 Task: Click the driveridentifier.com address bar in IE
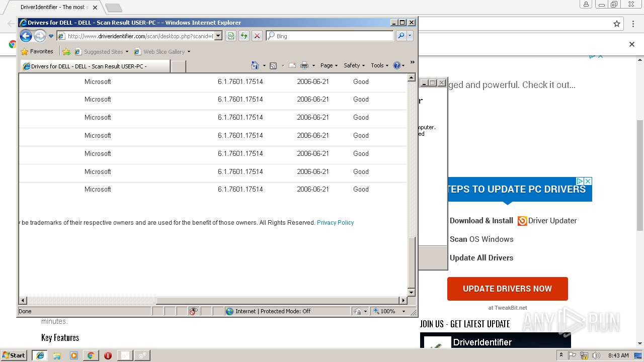136,36
